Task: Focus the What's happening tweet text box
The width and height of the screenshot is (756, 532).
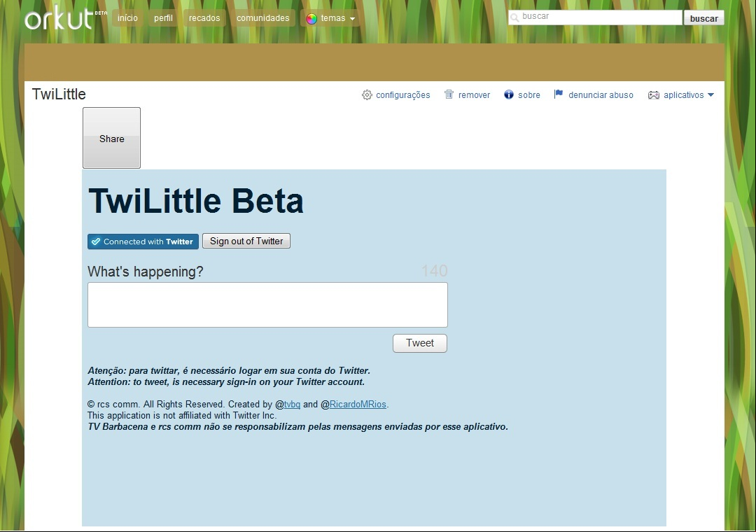Action: 267,304
